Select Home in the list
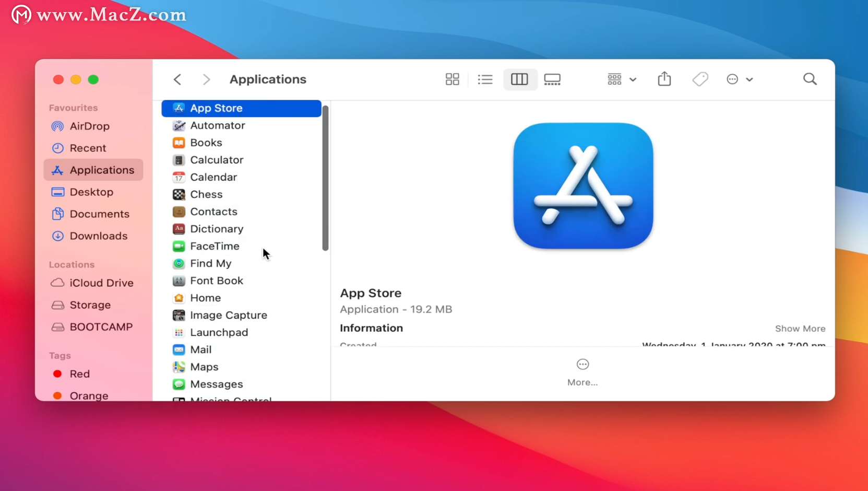Screen dimensions: 868x491 click(241, 298)
